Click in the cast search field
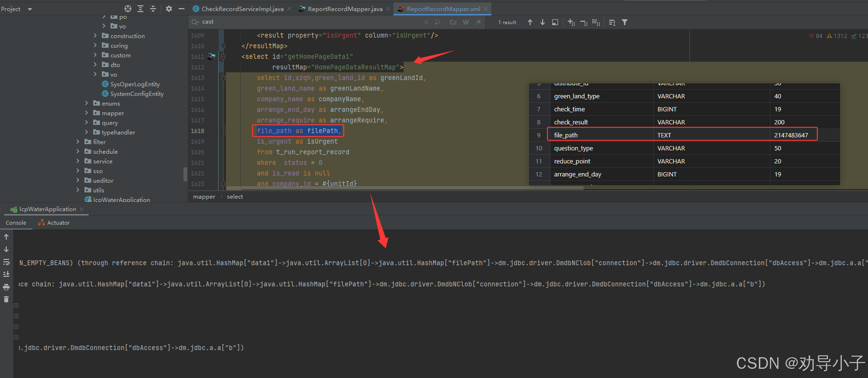868x378 pixels. [x=309, y=22]
